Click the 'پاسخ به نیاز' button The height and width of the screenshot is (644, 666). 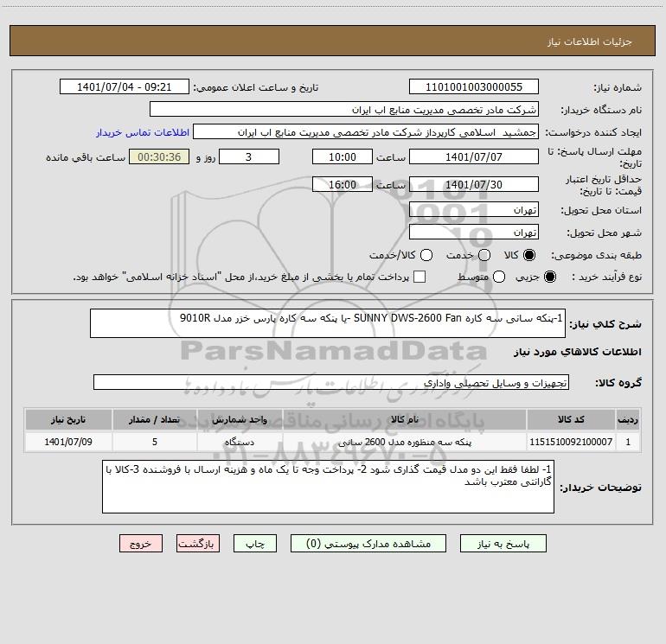tap(503, 544)
